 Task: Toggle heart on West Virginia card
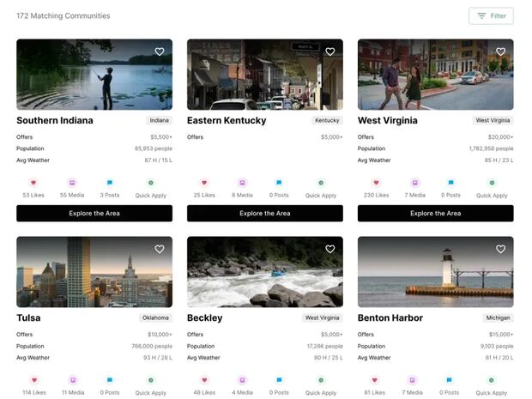click(x=501, y=51)
